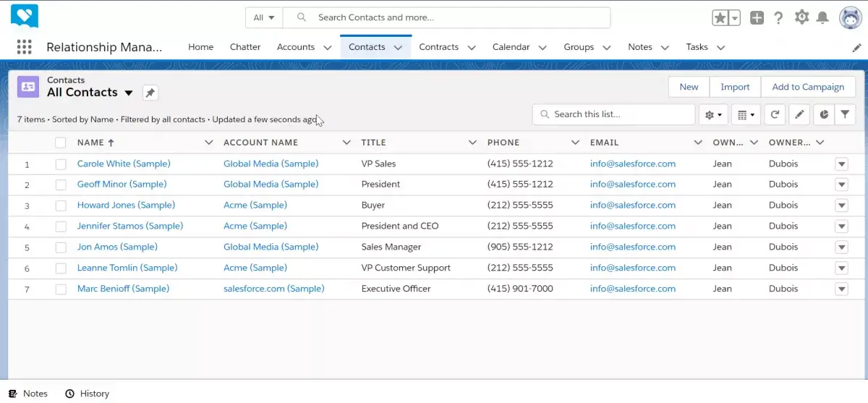This screenshot has height=403, width=868.
Task: Open the Notes utility bar item
Action: coord(28,394)
